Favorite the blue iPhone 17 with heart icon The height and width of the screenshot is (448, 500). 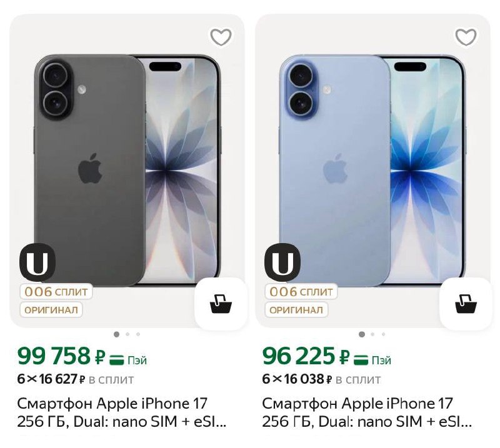coord(466,37)
